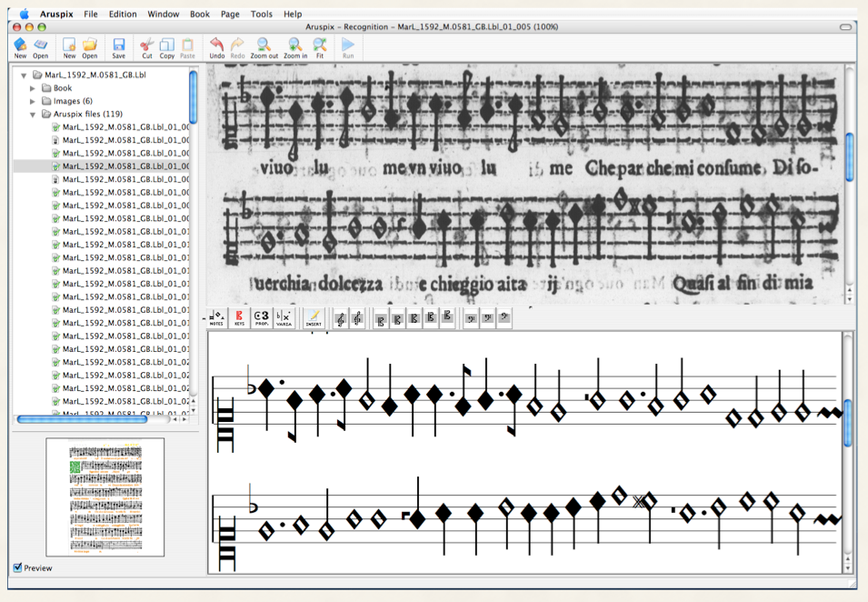Choose the first F clef button

pyautogui.click(x=471, y=318)
